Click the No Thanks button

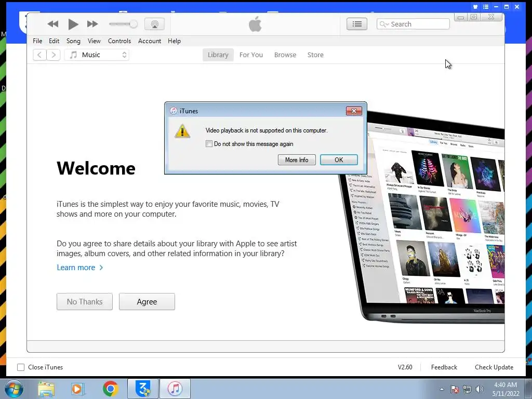tap(85, 302)
